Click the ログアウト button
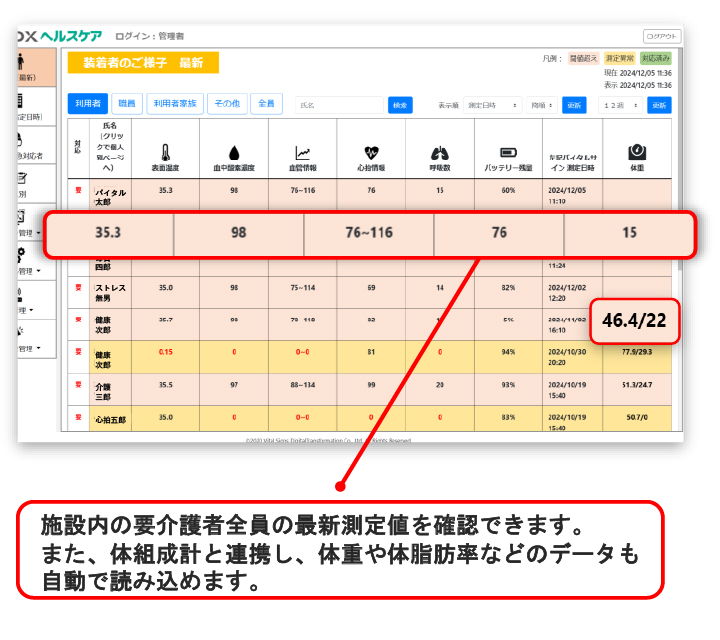Viewport: 720px width, 640px height. [662, 36]
